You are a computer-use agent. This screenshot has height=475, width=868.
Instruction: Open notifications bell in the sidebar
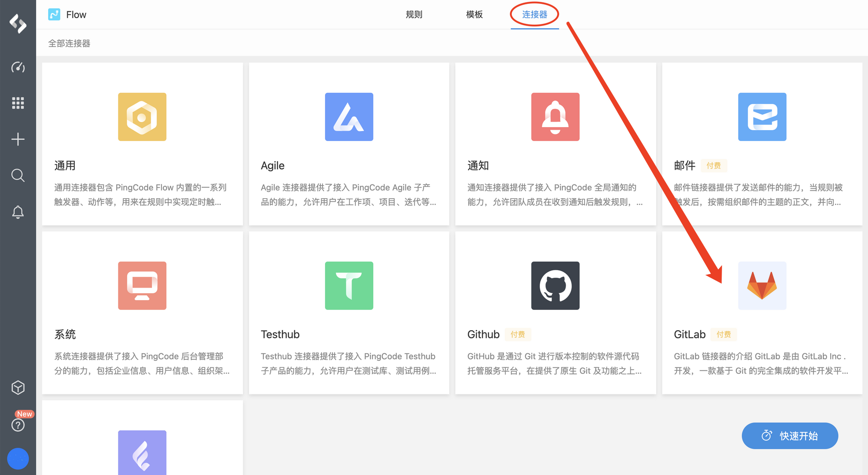[18, 212]
